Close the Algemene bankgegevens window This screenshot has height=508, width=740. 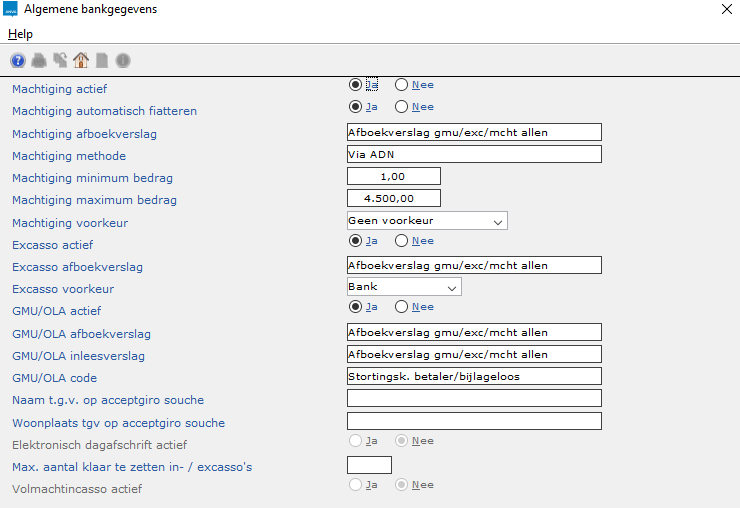(x=725, y=10)
